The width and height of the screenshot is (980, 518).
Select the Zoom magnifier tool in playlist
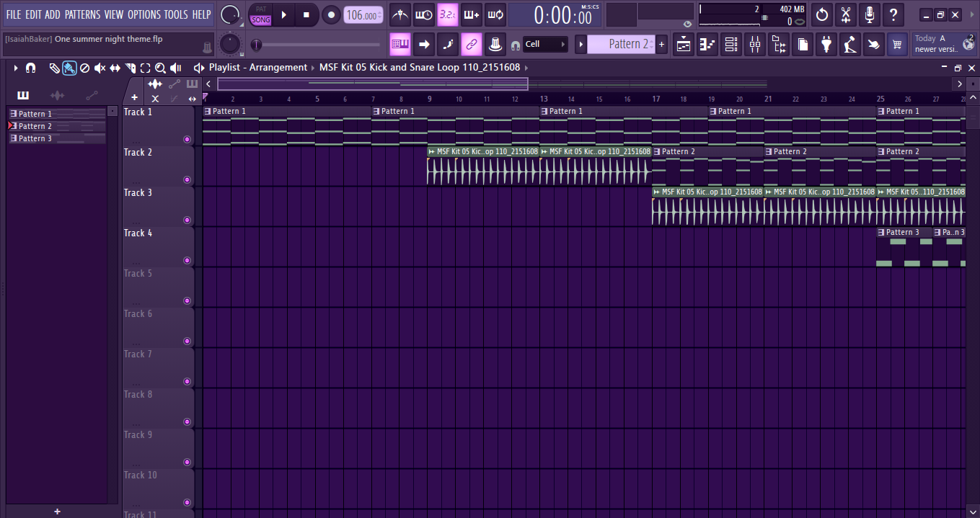[160, 68]
